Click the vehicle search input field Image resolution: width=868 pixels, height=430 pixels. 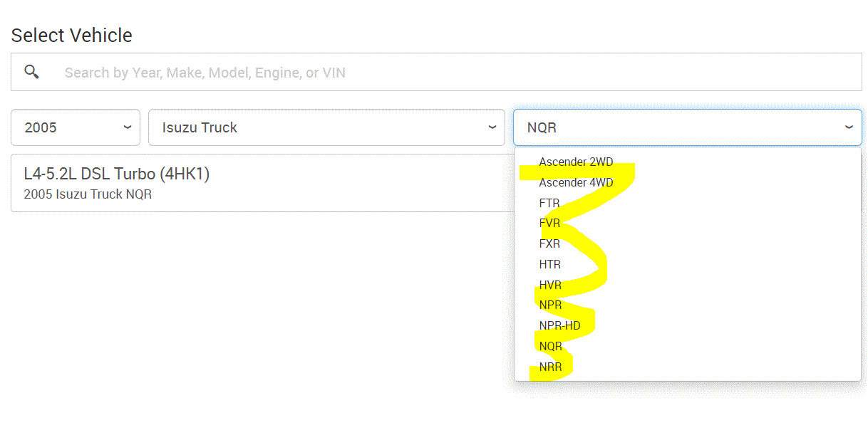coord(456,72)
